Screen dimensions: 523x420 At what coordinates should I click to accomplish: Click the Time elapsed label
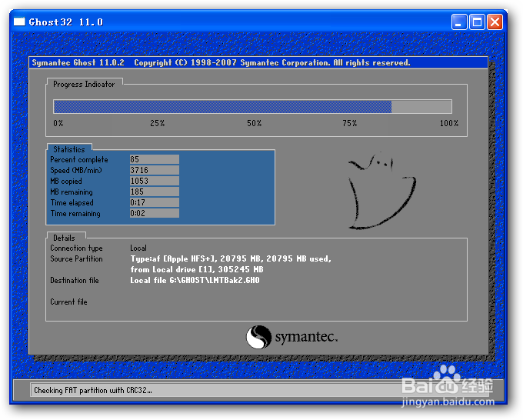click(x=72, y=203)
